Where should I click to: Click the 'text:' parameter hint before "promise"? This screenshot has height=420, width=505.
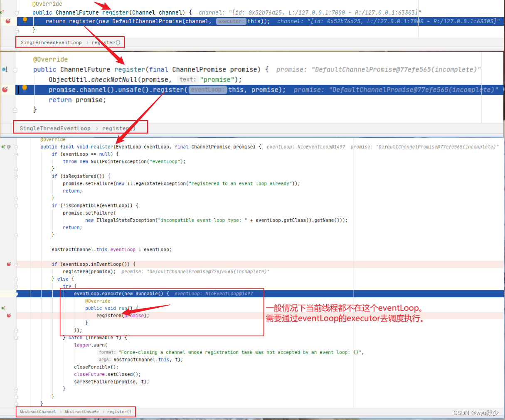click(187, 79)
